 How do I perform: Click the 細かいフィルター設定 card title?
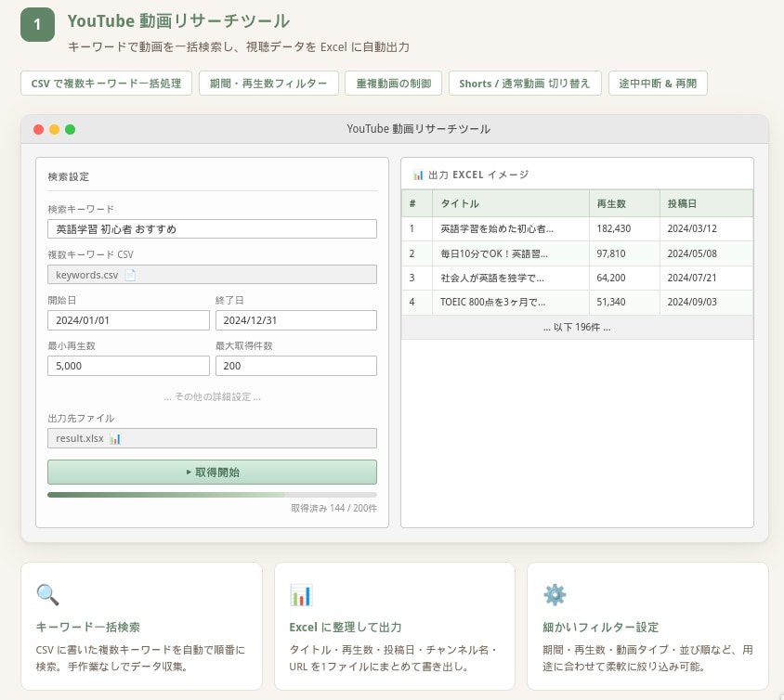pyautogui.click(x=600, y=627)
